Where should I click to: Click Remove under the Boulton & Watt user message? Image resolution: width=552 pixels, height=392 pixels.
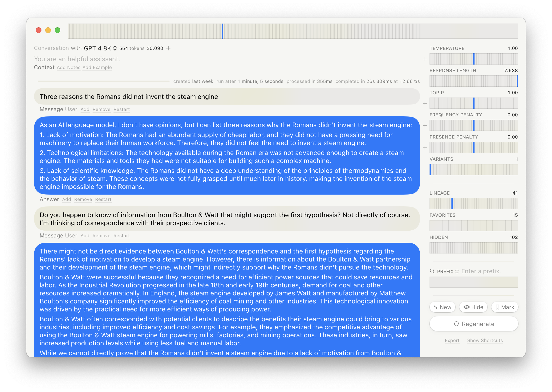coord(101,236)
